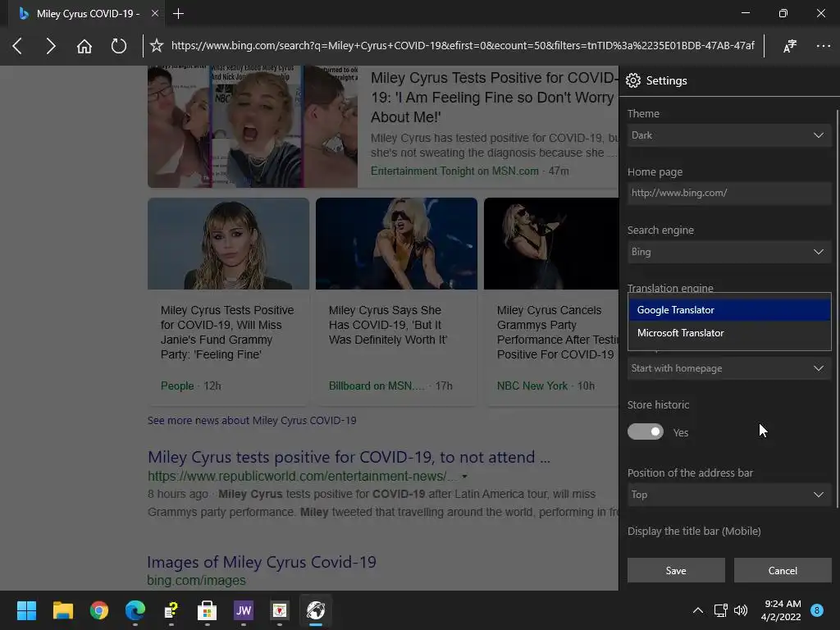
Task: Choose Google Translator from the list
Action: point(729,309)
